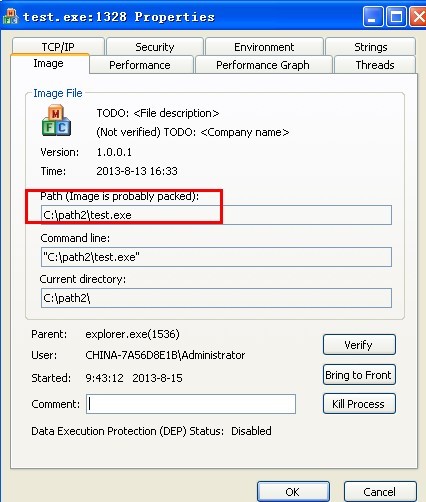Viewport: 426px width, 502px height.
Task: Click the MFC application icon in Image File
Action: (x=56, y=121)
